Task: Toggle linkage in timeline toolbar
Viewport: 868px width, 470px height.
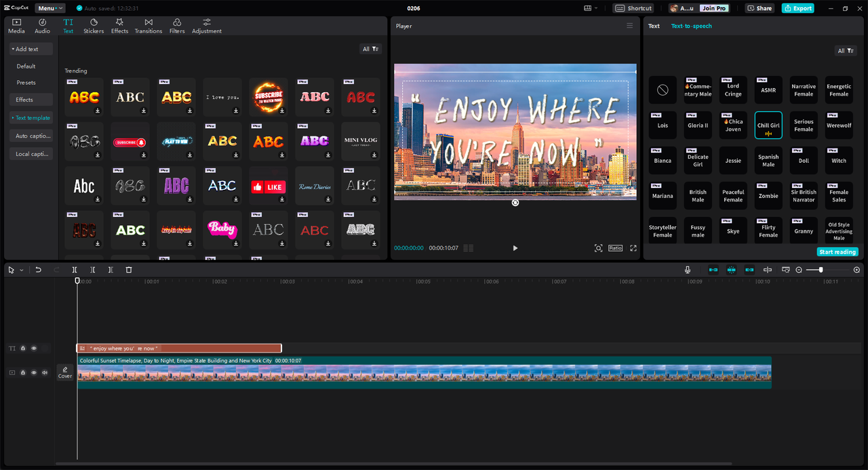Action: tap(749, 270)
